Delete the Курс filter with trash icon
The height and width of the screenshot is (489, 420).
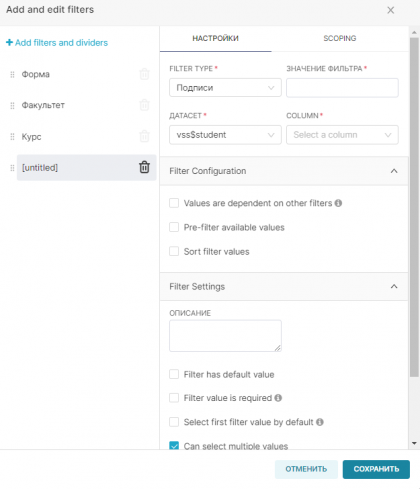tap(144, 136)
